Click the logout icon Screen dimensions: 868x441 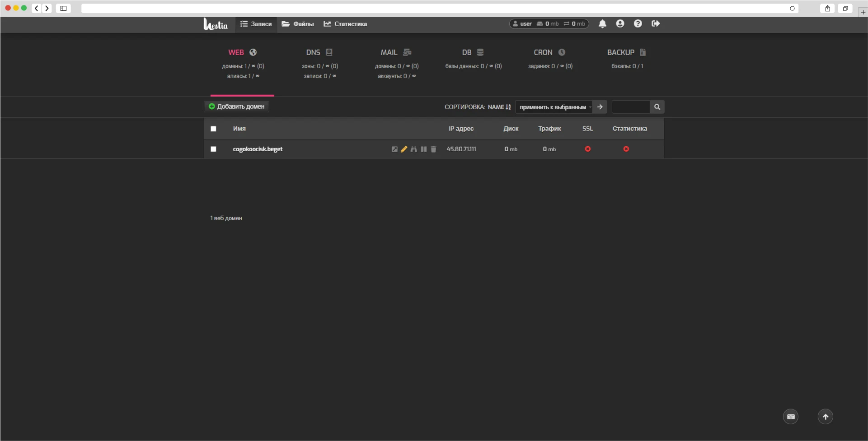click(656, 24)
